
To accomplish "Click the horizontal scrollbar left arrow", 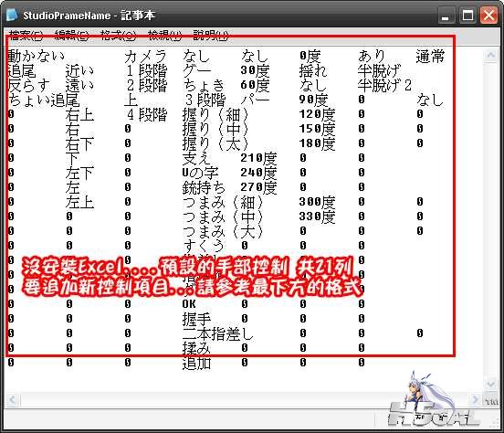I will [13, 400].
